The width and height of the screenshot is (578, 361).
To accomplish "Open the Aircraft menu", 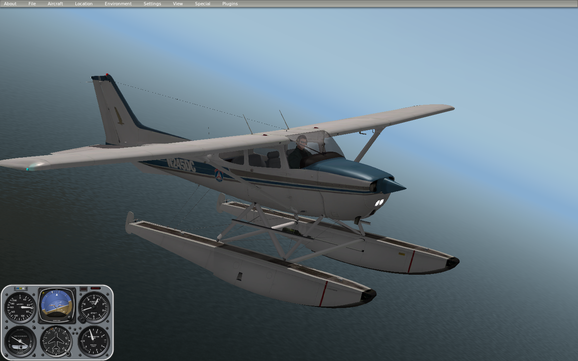I will point(55,4).
